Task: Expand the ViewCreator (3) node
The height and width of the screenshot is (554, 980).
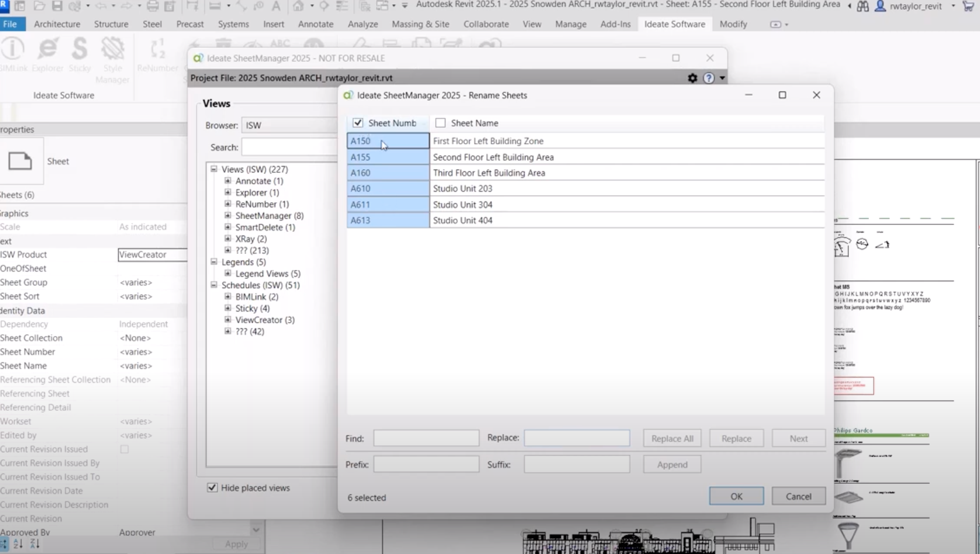Action: (228, 320)
